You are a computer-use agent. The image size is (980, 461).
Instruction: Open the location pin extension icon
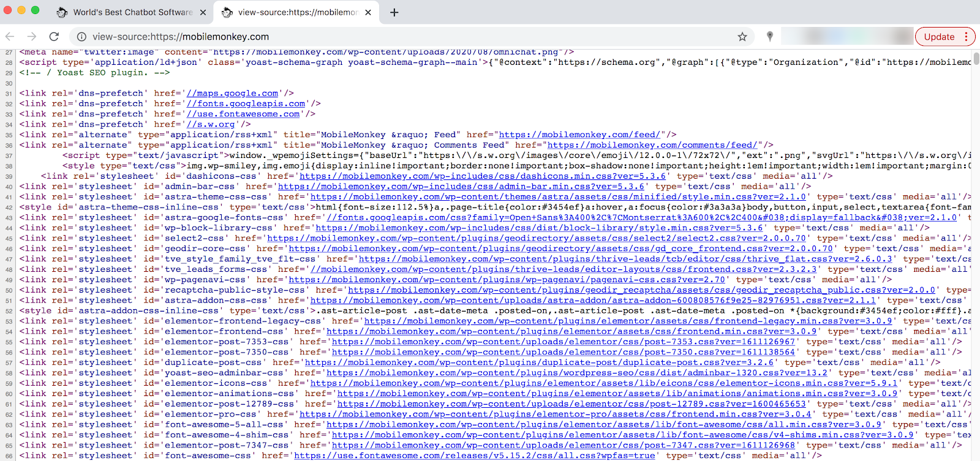tap(770, 37)
